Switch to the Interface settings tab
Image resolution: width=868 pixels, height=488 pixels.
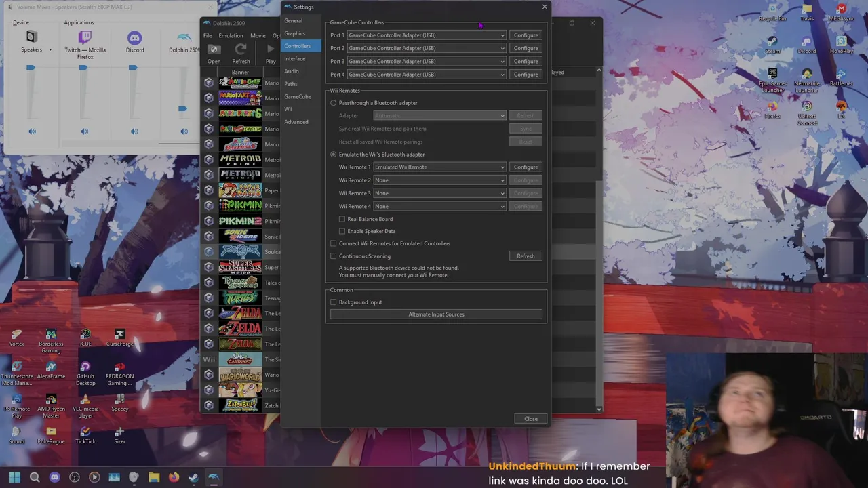(301, 59)
